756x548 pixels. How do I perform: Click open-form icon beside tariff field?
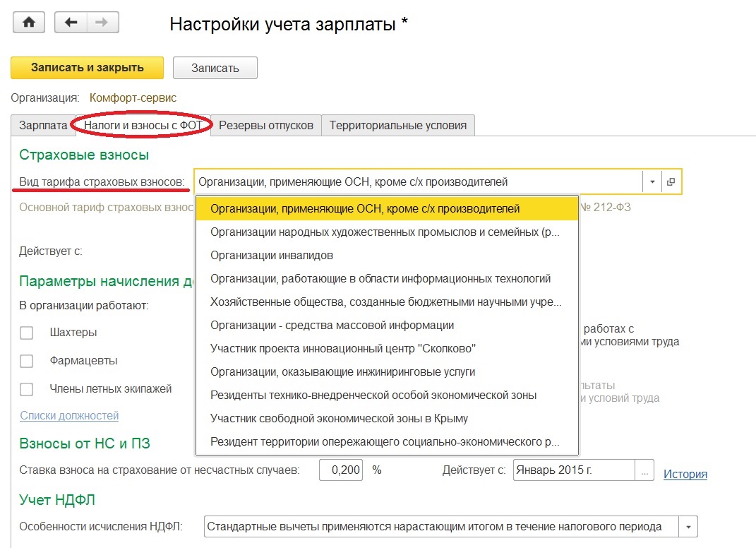671,182
